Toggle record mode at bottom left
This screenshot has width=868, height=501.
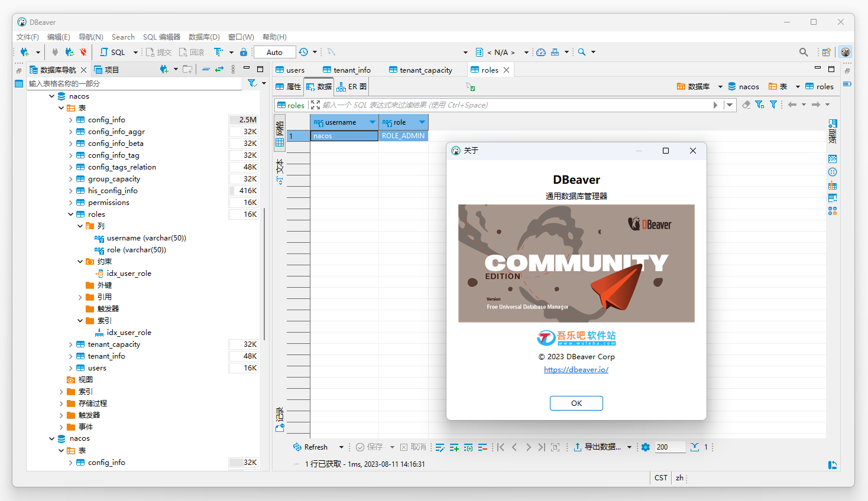(280, 420)
